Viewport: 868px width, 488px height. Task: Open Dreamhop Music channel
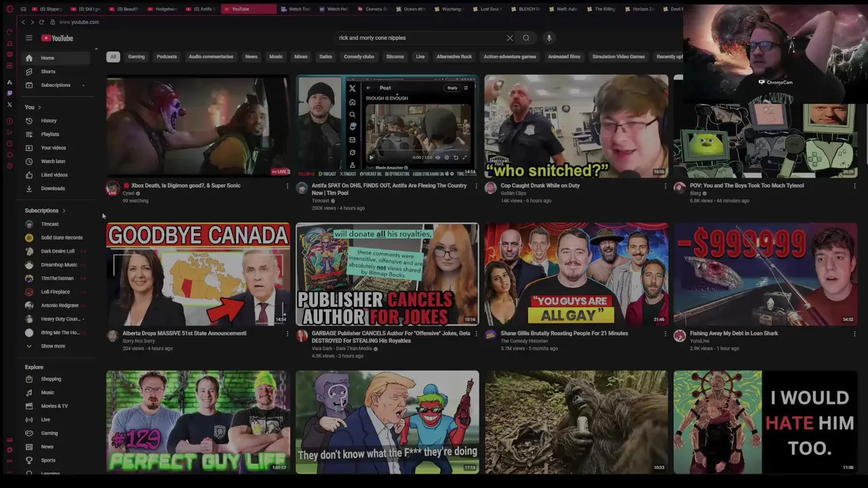point(56,265)
